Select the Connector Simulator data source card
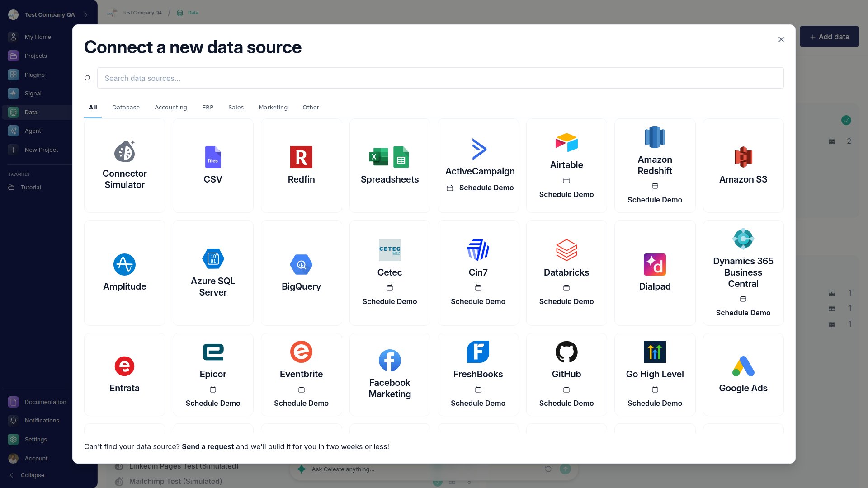The height and width of the screenshot is (488, 868). coord(124,165)
